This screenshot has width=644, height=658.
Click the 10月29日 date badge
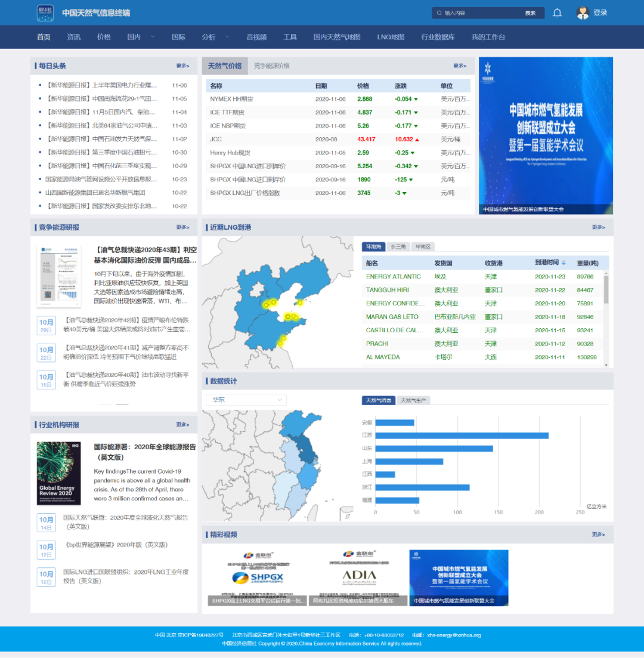tap(47, 326)
